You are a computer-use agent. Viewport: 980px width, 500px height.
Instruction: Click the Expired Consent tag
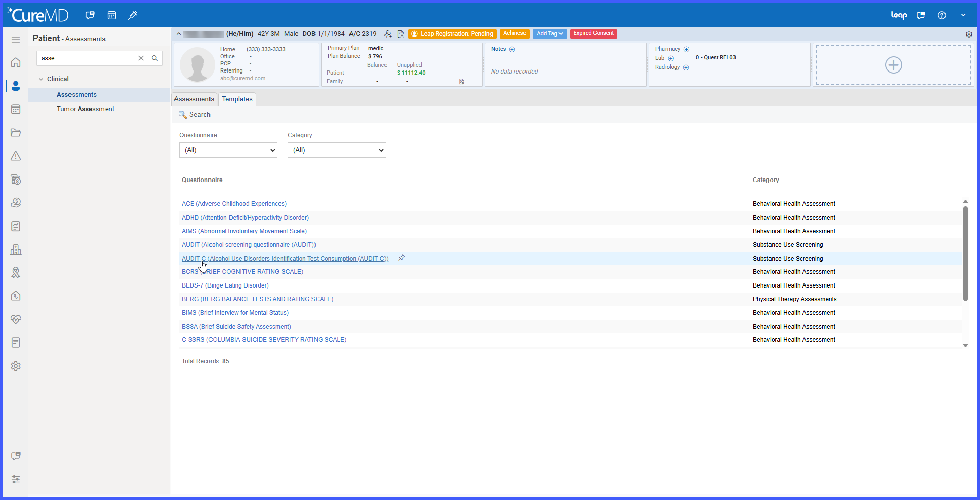pos(593,34)
